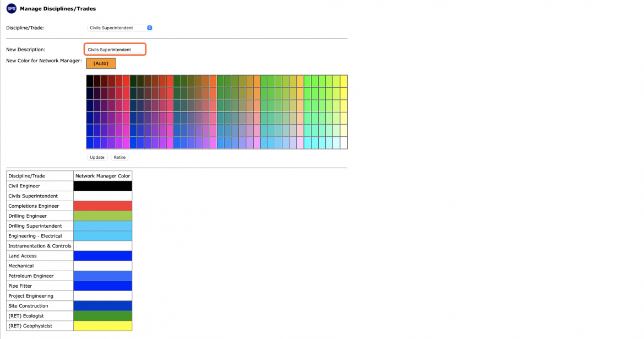Select the Civils Superintendent row name in table
This screenshot has width=644, height=339.
click(33, 196)
